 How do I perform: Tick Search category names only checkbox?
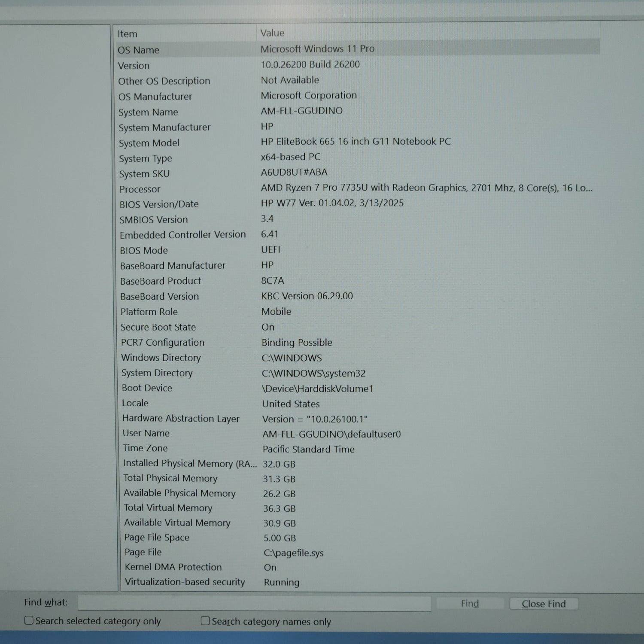point(206,621)
